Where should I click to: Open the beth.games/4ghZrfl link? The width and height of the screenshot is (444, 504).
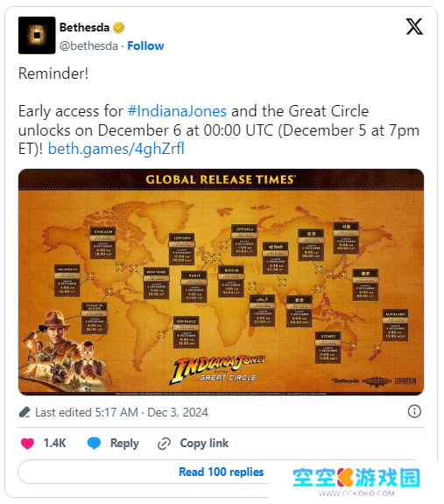(116, 149)
